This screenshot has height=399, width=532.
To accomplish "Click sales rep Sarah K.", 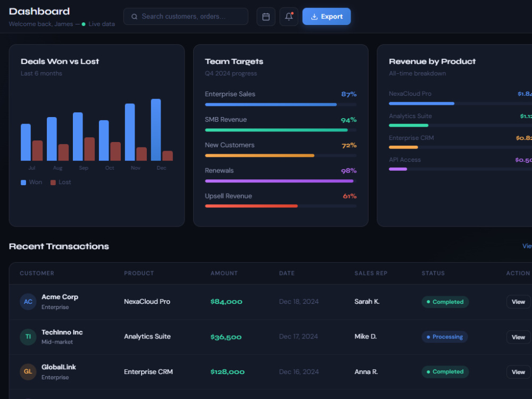I will [x=367, y=302].
